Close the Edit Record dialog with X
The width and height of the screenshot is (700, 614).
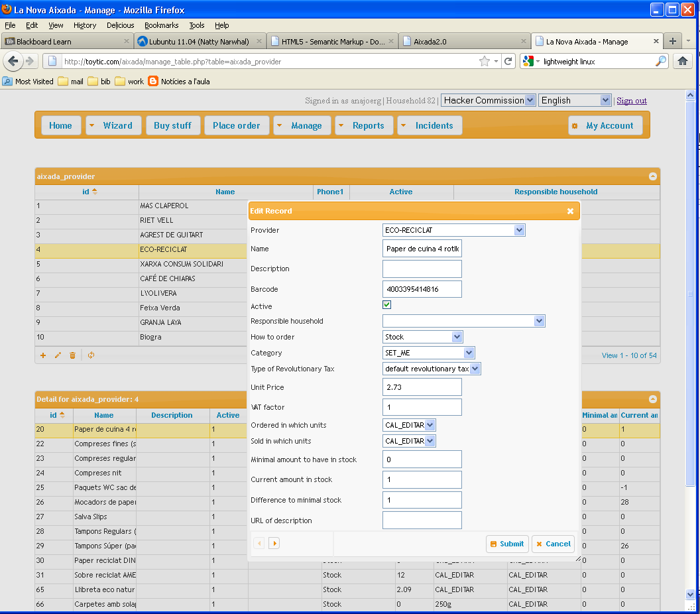570,211
